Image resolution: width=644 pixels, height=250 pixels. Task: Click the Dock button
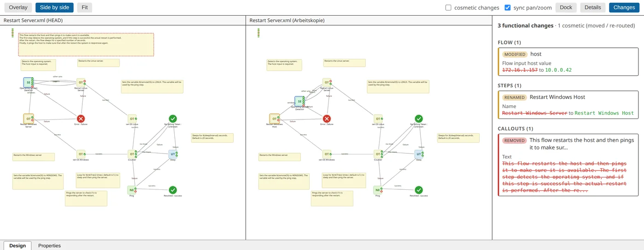[x=566, y=7]
